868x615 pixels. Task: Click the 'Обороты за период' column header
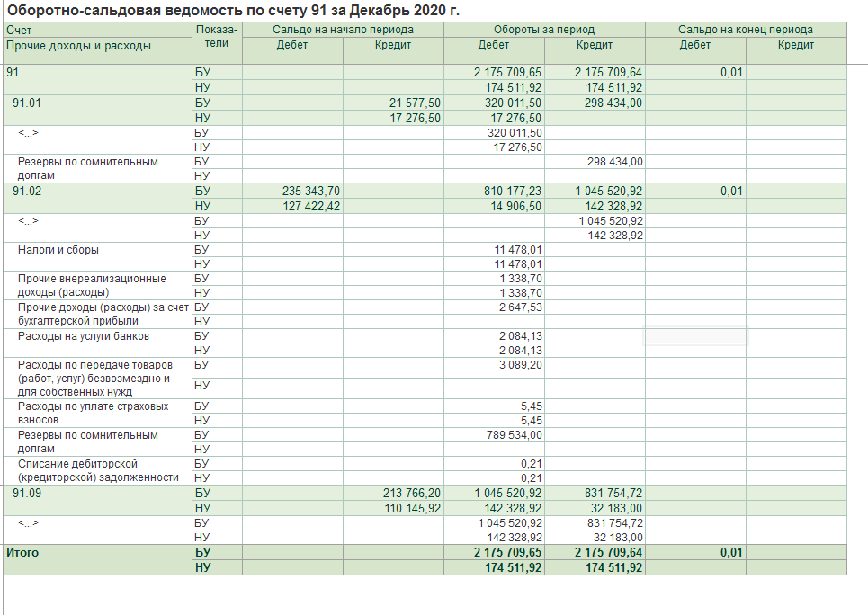coord(544,31)
